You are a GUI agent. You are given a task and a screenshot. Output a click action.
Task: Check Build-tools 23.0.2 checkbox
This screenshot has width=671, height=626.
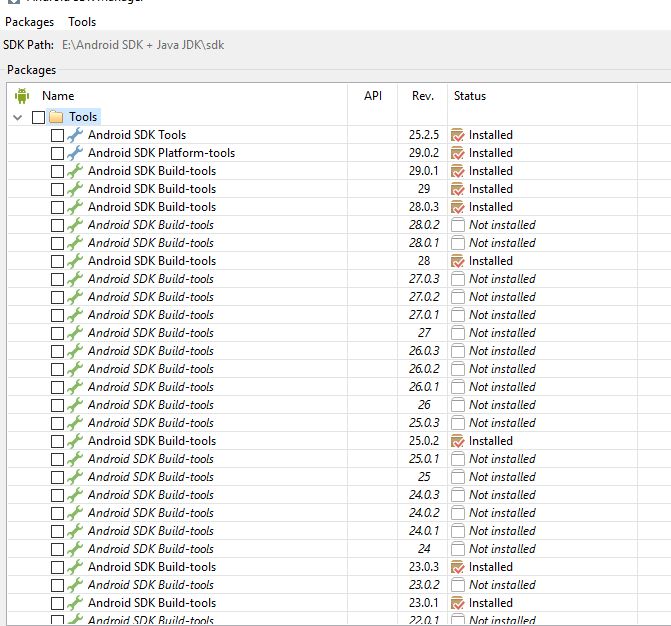click(x=57, y=585)
